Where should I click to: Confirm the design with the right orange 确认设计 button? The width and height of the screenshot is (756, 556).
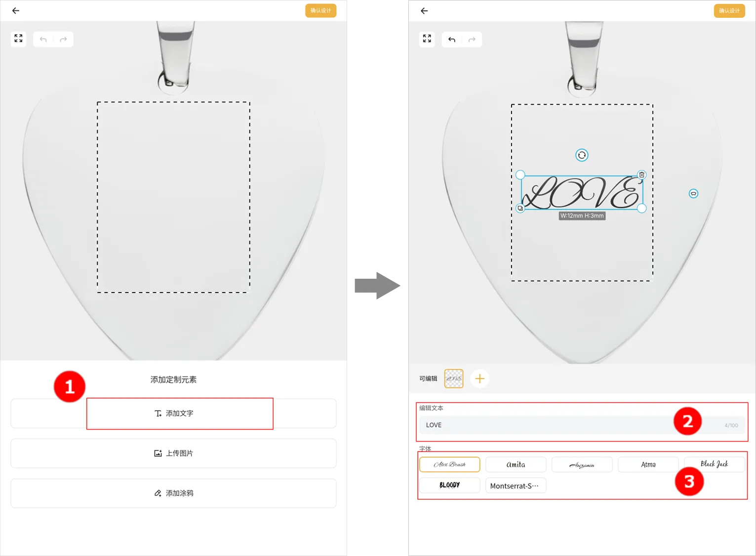pyautogui.click(x=729, y=11)
